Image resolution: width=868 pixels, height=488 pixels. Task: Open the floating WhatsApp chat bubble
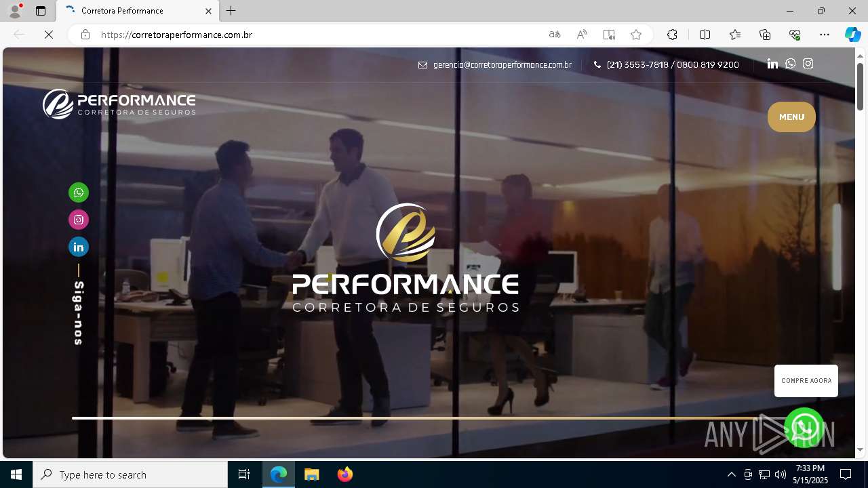tap(804, 428)
